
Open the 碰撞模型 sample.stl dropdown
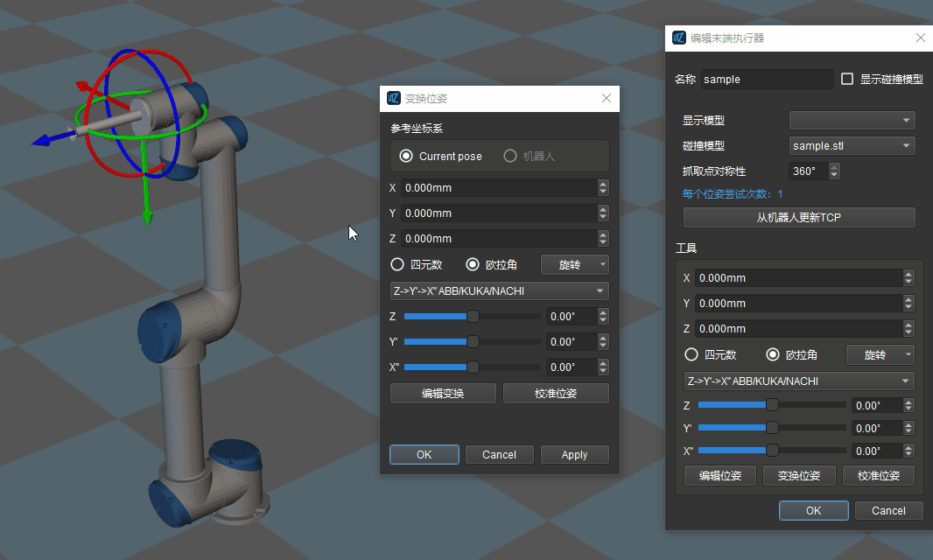[852, 145]
